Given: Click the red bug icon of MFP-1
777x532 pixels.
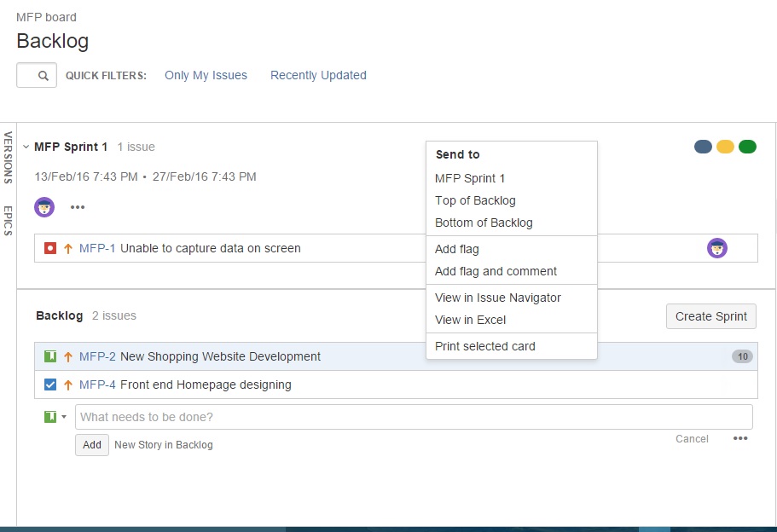Looking at the screenshot, I should click(x=50, y=248).
